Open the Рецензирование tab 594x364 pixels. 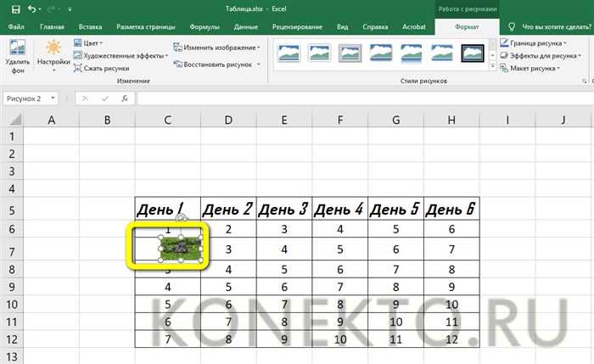(x=297, y=27)
